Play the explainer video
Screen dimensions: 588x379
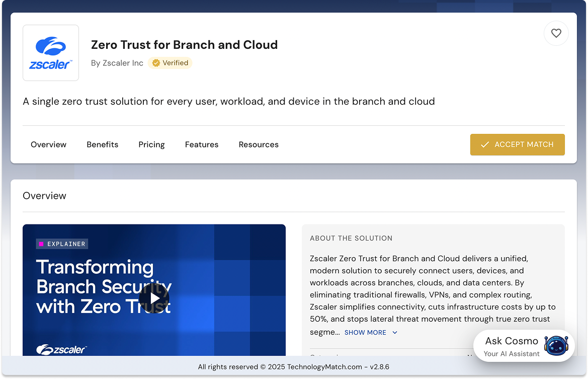click(x=154, y=298)
